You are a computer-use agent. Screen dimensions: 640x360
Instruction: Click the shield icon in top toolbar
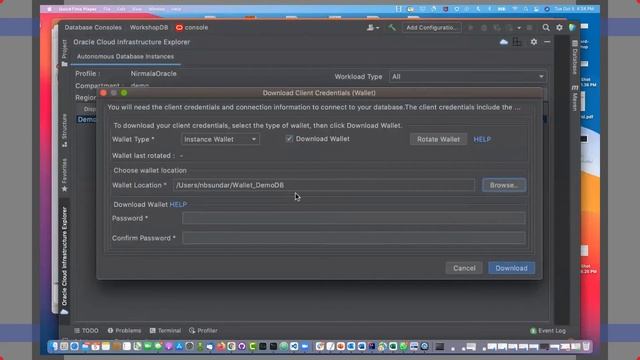[572, 27]
